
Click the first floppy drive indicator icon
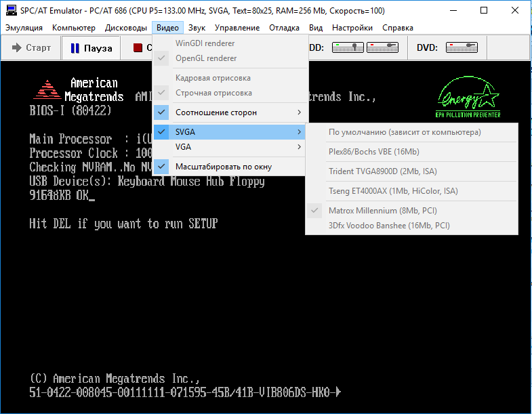coord(348,47)
